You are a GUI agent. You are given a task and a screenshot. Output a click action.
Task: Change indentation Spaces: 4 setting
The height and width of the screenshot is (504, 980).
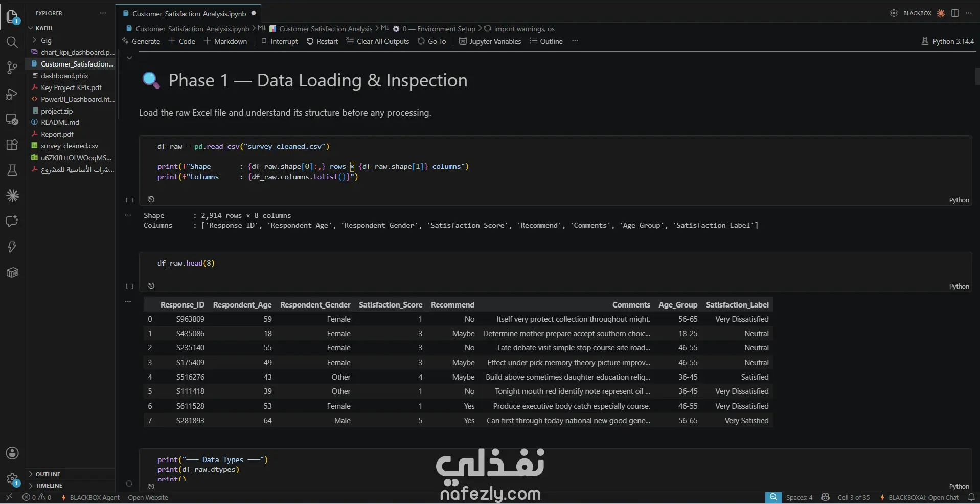[799, 497]
